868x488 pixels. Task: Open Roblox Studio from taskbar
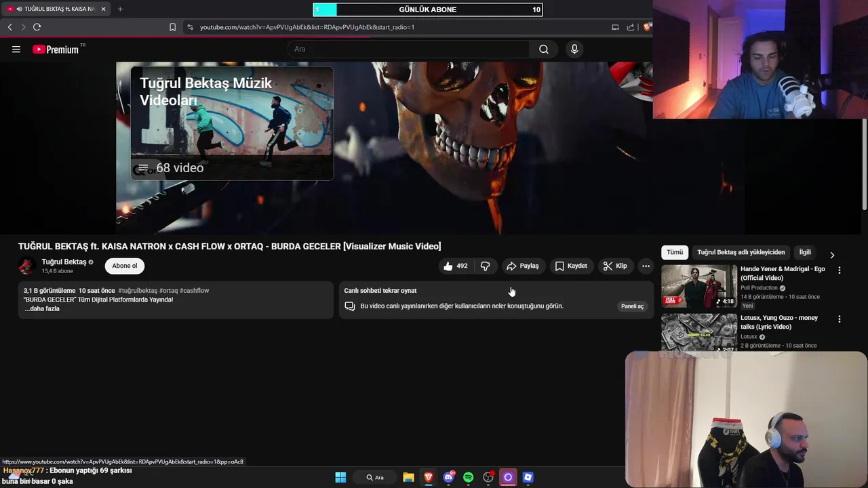[528, 477]
